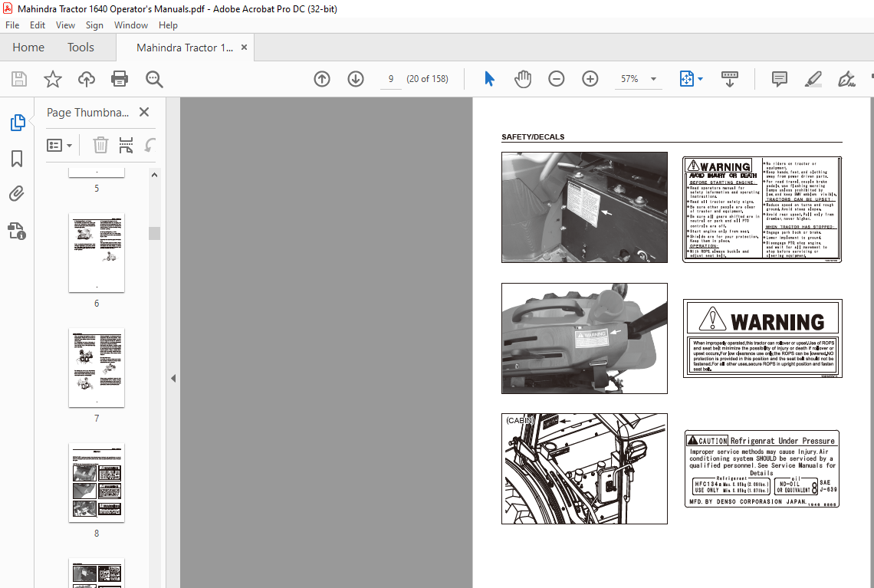Switch to the Tools tab

point(80,48)
